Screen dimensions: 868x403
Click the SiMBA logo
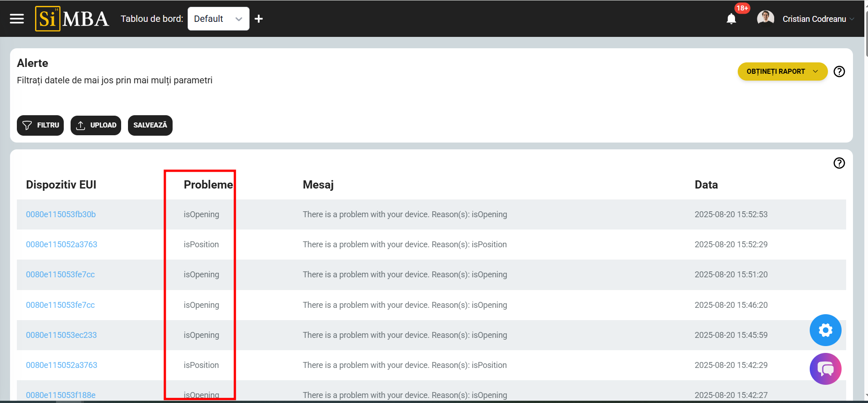[x=72, y=19]
